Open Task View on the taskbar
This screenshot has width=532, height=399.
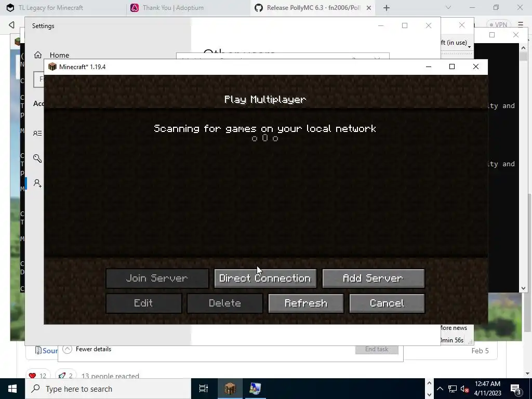pos(204,389)
